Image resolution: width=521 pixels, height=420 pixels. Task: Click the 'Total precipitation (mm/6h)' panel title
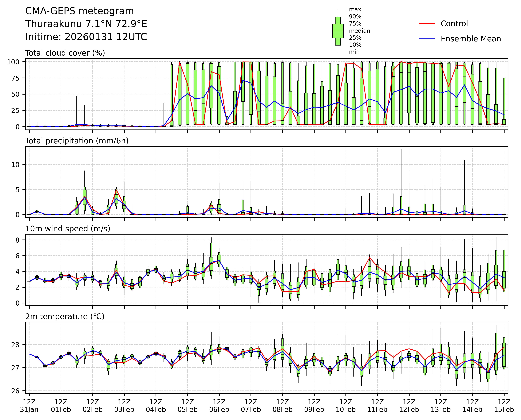(x=77, y=141)
